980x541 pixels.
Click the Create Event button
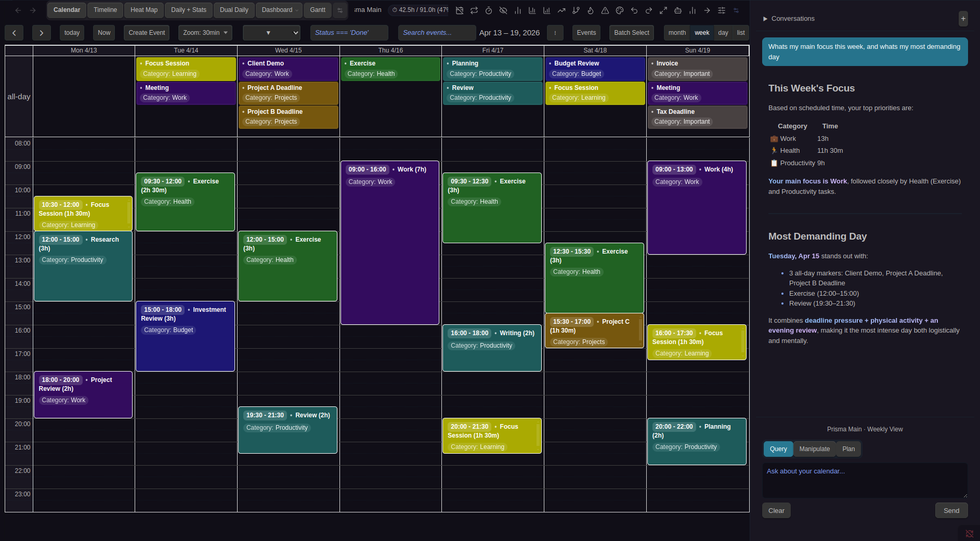tap(146, 32)
